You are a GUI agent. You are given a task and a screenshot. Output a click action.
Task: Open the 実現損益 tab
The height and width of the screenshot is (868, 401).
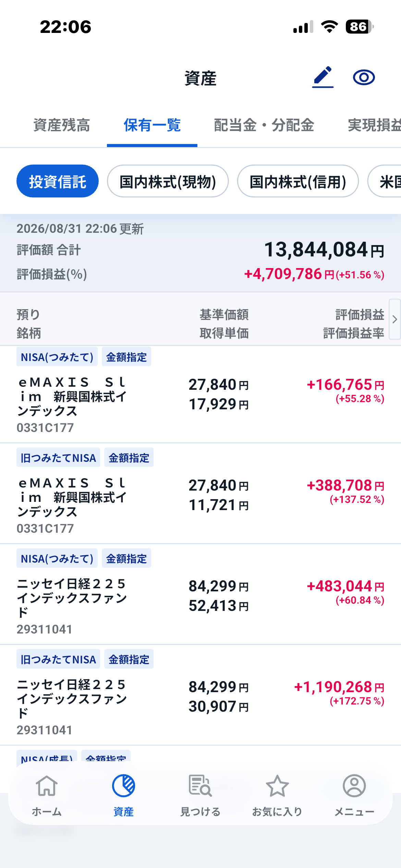[374, 125]
